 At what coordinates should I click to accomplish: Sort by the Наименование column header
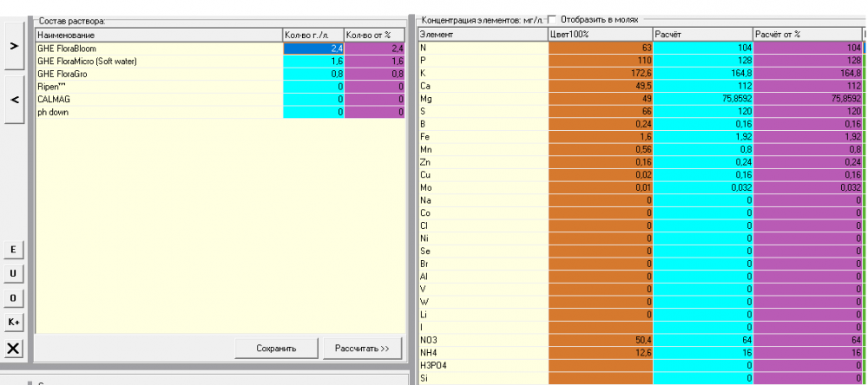159,36
